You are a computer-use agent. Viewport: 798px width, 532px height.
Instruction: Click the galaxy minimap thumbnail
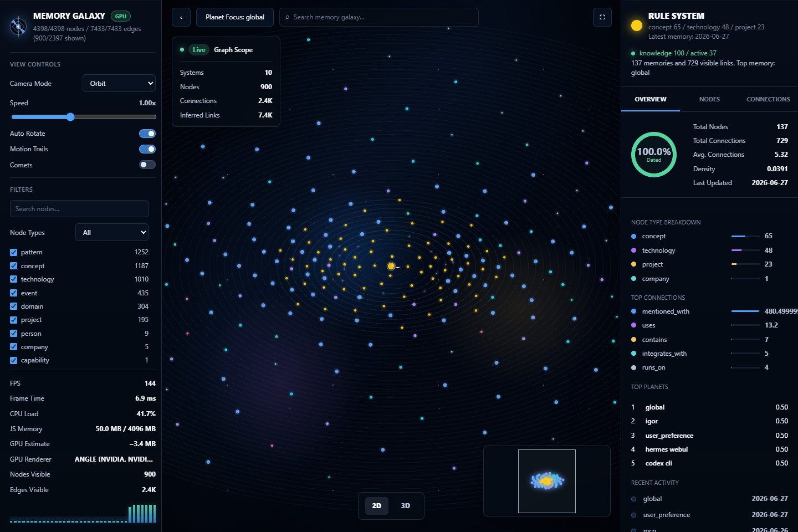click(x=547, y=481)
